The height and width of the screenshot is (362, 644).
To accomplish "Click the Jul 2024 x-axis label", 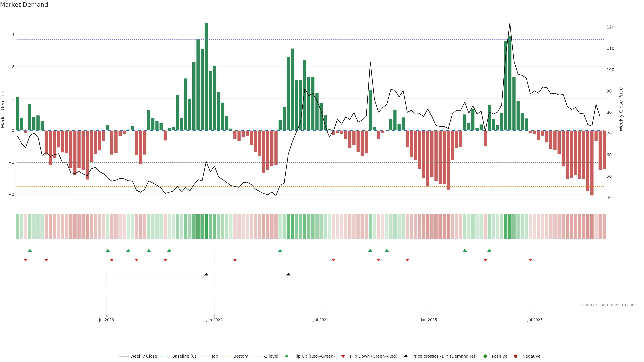I will (321, 320).
